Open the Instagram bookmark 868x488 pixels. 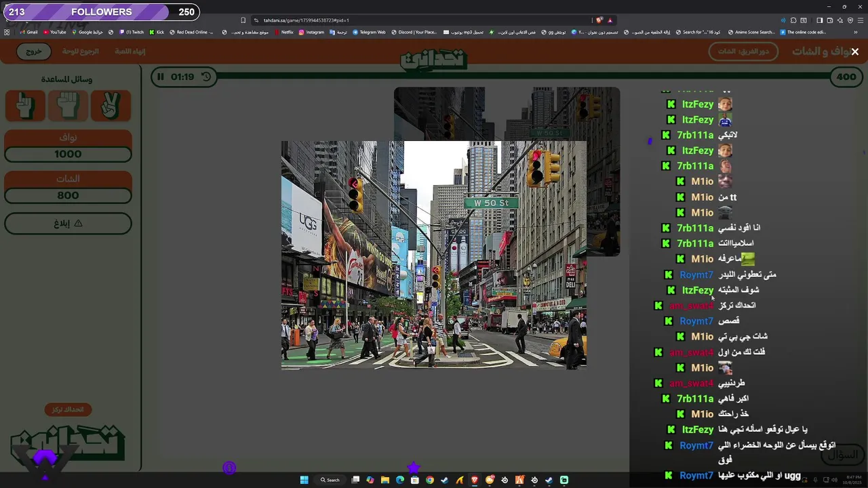[x=311, y=32]
